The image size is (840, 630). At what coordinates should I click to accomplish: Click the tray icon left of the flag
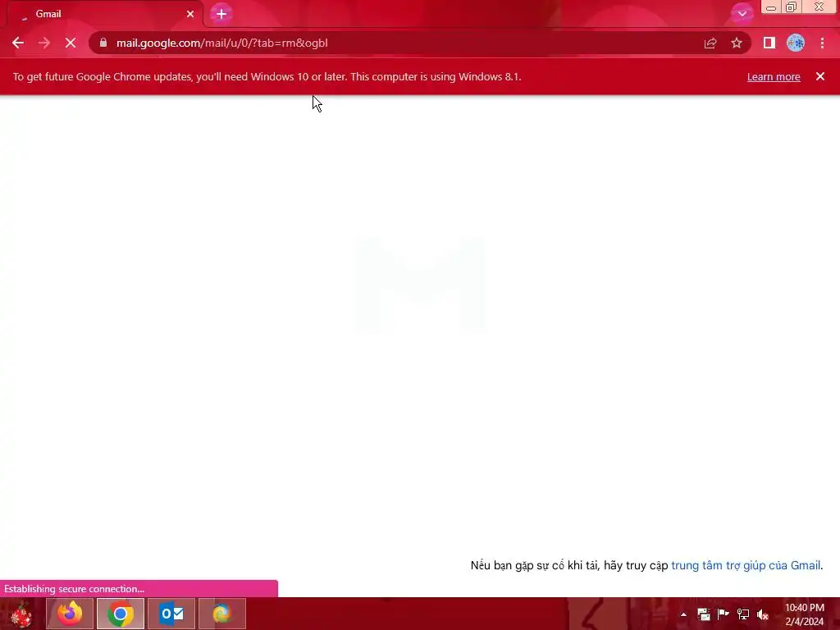pyautogui.click(x=703, y=614)
